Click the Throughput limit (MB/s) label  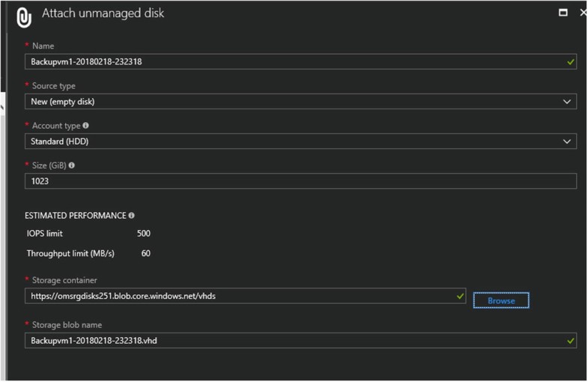point(70,253)
